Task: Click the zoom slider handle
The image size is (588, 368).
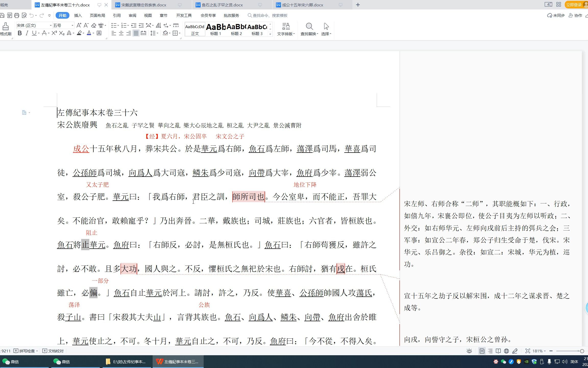Action: 582,351
